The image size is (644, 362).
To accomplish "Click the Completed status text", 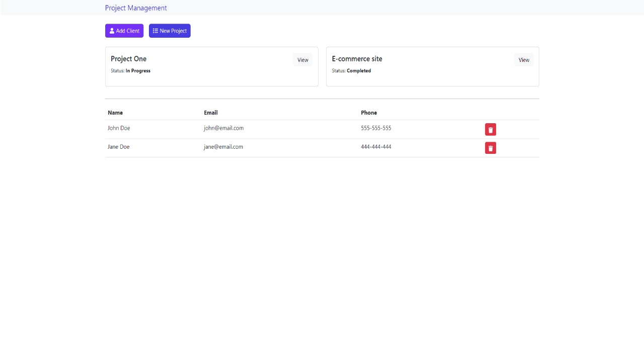I will click(359, 71).
